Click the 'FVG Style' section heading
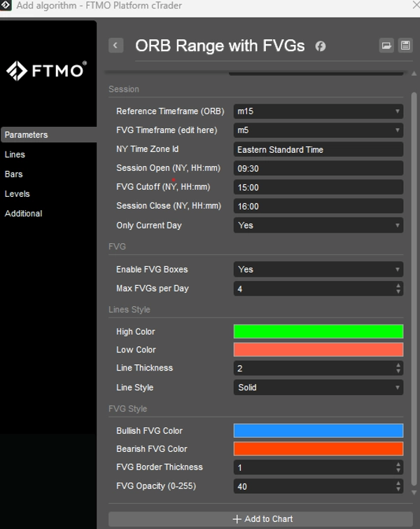The width and height of the screenshot is (420, 529). pyautogui.click(x=128, y=408)
